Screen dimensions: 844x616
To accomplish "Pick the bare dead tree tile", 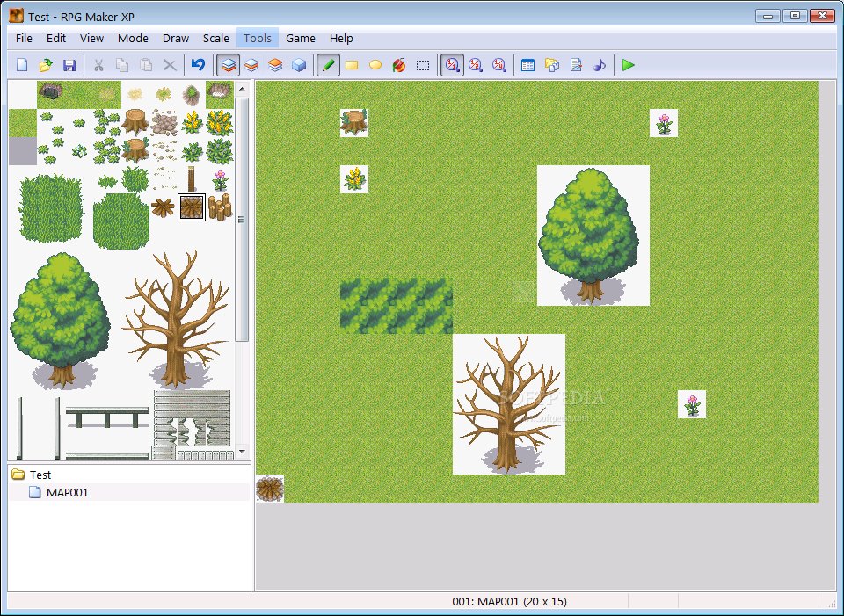I will coord(176,321).
